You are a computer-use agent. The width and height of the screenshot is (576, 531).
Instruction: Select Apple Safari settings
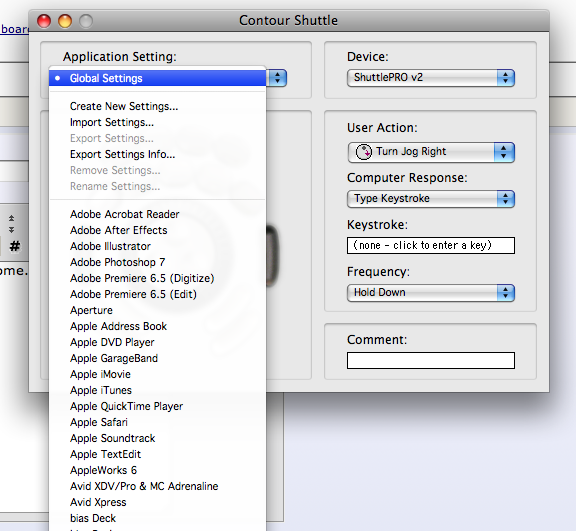[157, 422]
